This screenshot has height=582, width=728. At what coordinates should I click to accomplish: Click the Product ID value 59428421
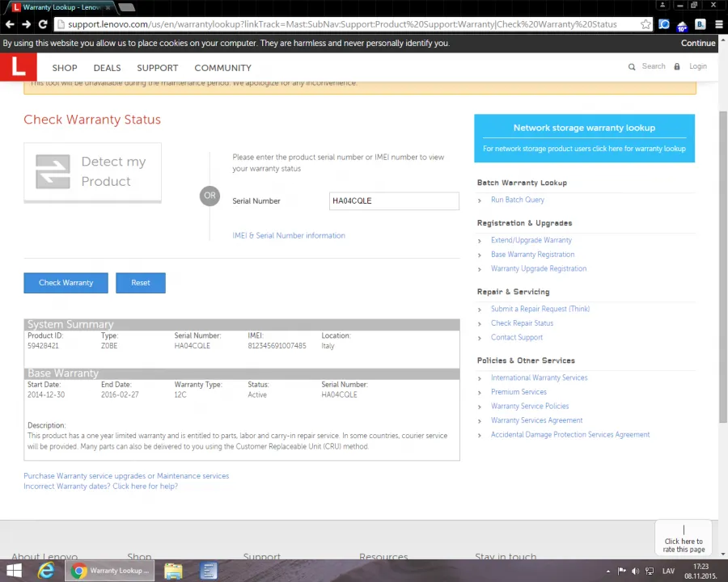point(43,346)
